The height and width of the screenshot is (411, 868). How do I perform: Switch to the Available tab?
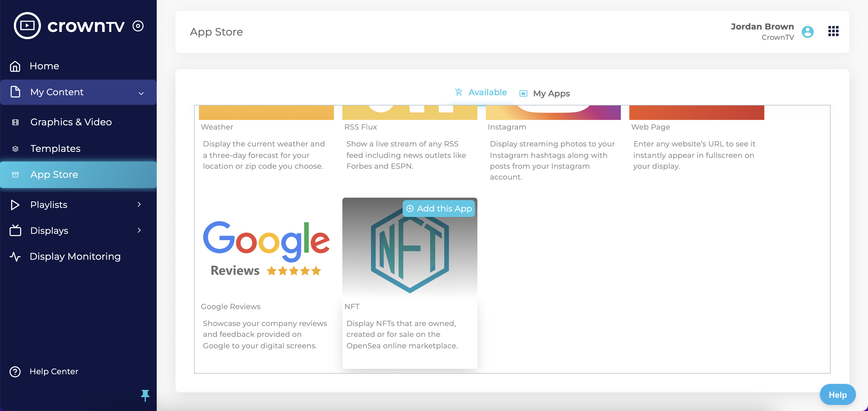[481, 92]
